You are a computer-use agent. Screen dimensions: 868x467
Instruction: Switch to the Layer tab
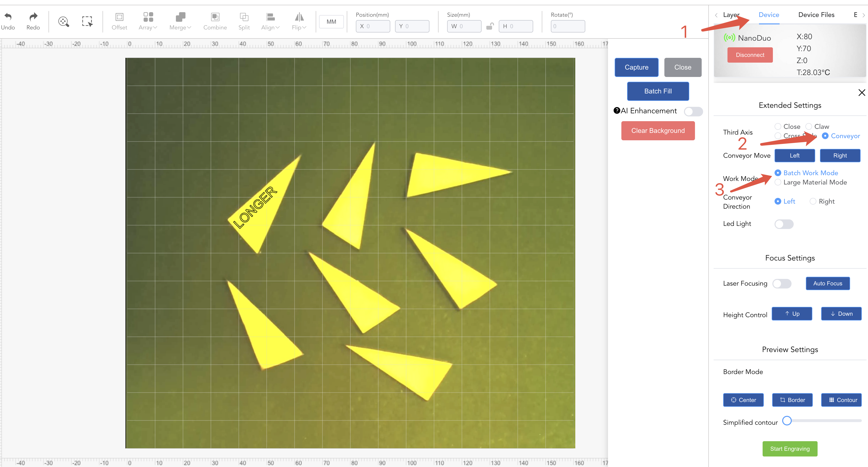tap(731, 15)
